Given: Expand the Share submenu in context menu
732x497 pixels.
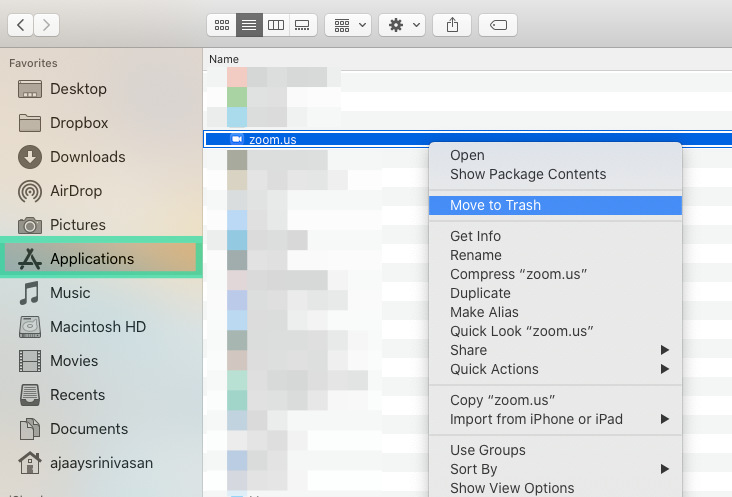Looking at the screenshot, I should point(555,350).
